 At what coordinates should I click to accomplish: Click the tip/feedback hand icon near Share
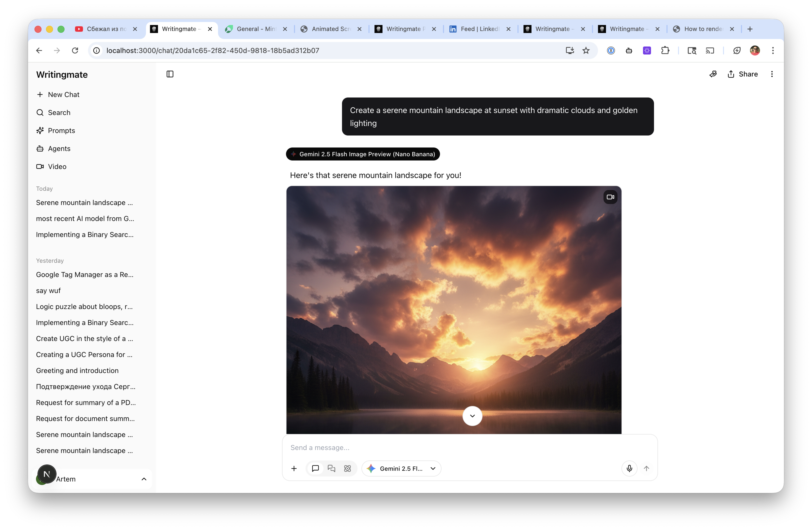coord(713,74)
